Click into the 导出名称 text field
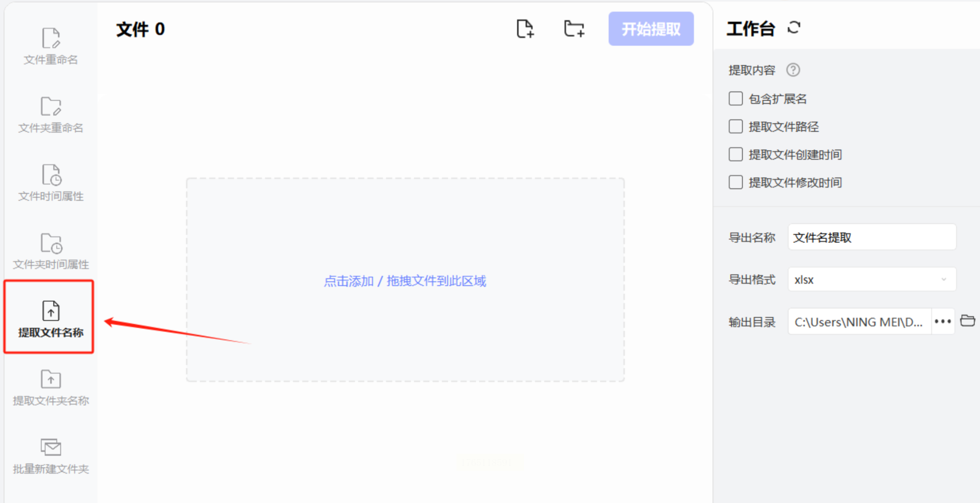 click(x=871, y=237)
